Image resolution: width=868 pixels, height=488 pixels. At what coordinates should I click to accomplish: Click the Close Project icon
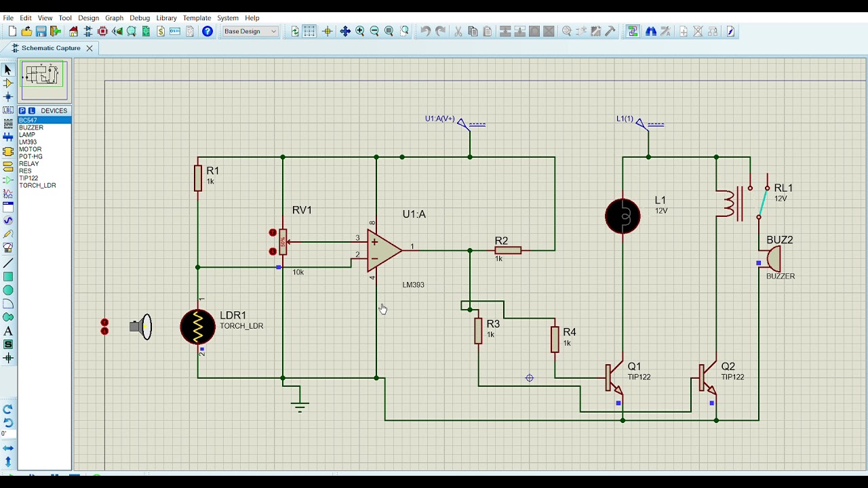point(56,31)
